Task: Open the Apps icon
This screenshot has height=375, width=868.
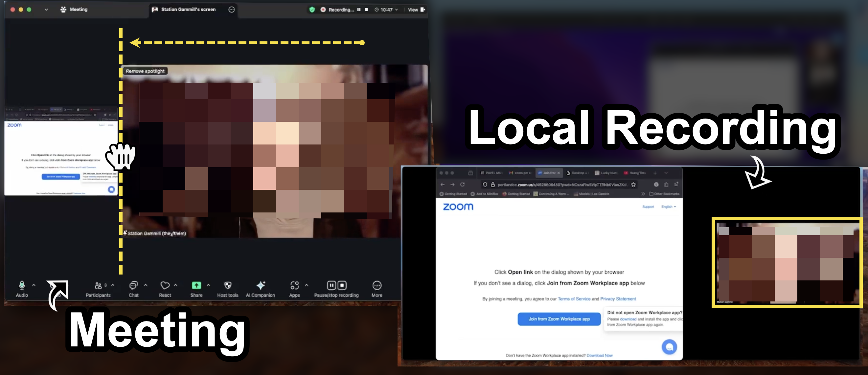Action: 294,286
